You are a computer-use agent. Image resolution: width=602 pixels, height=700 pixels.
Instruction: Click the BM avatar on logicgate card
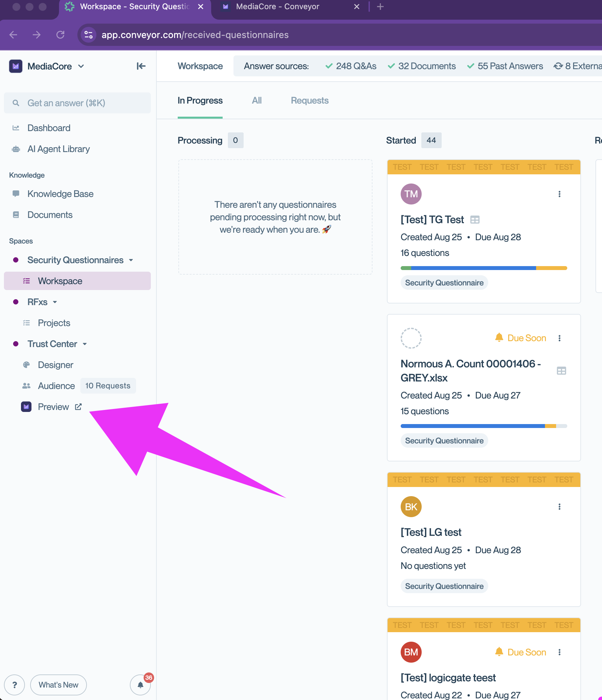click(x=411, y=652)
